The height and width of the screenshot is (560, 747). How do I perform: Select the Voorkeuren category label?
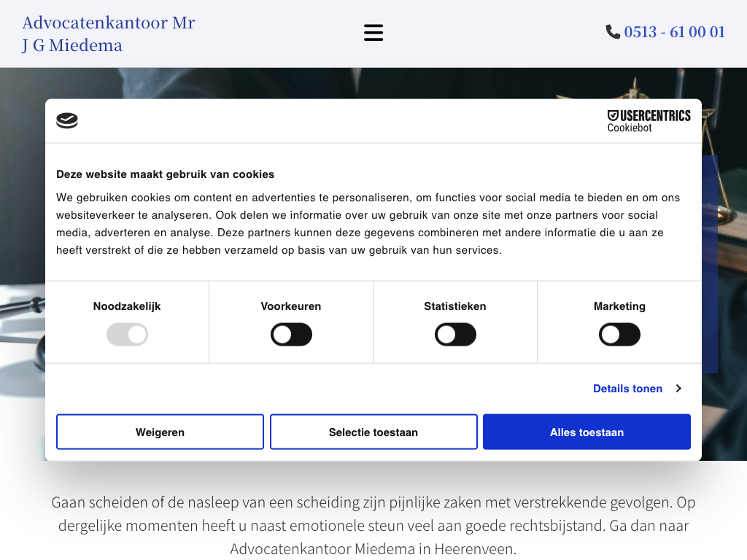click(x=291, y=306)
